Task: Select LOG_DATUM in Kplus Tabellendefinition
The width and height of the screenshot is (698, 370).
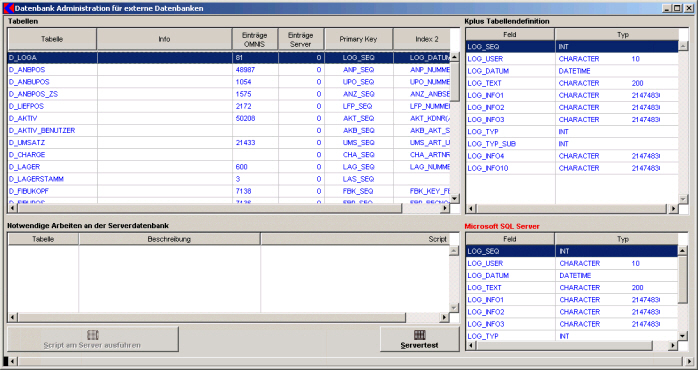Action: pos(572,71)
